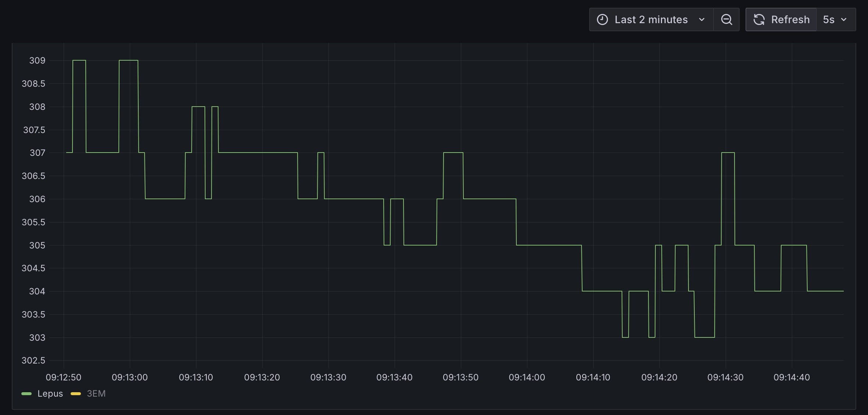Open the 5s refresh interval dropdown

[836, 19]
